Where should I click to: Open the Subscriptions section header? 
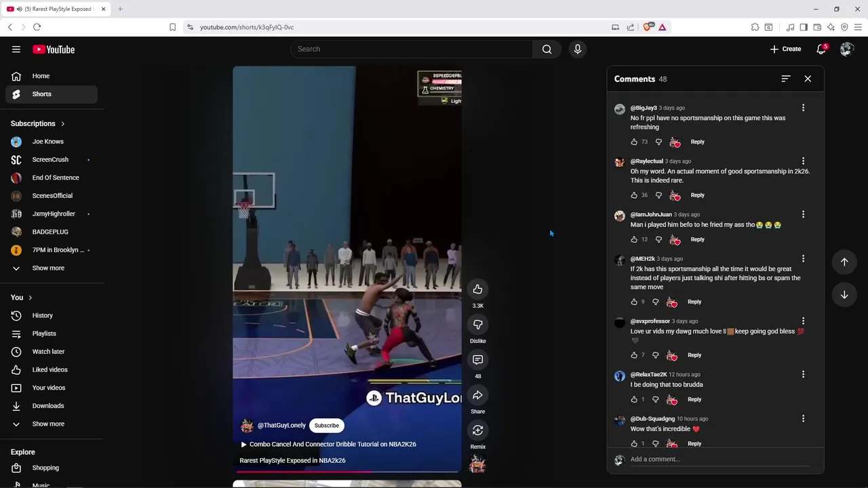(x=38, y=123)
